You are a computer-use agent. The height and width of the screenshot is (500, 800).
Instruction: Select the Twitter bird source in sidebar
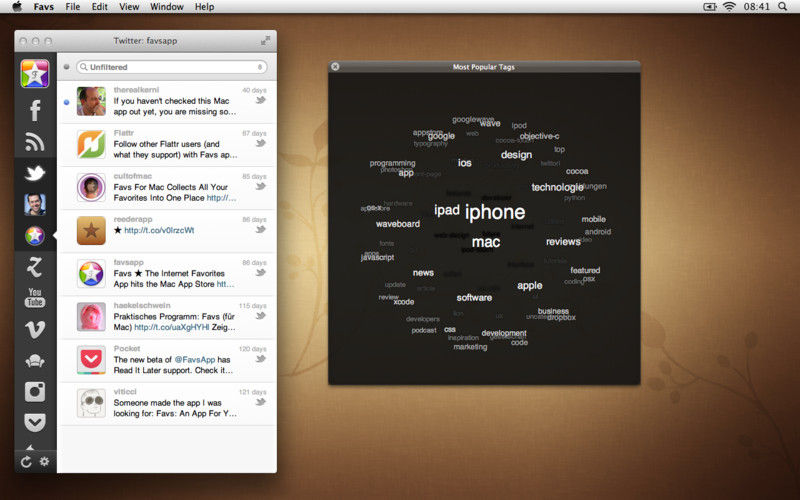click(35, 173)
